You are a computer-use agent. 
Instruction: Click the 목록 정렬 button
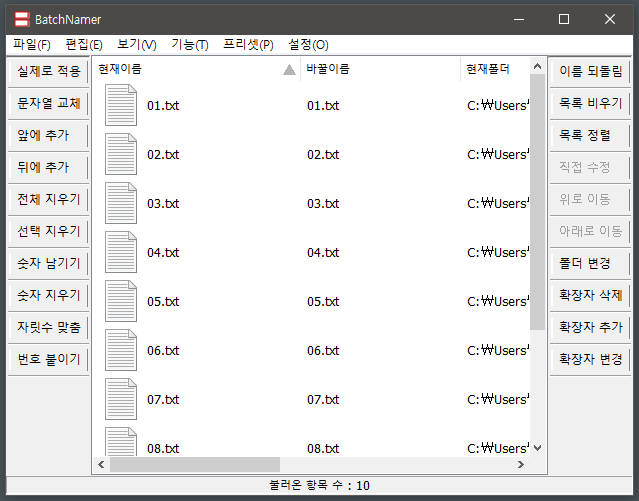pyautogui.click(x=590, y=135)
